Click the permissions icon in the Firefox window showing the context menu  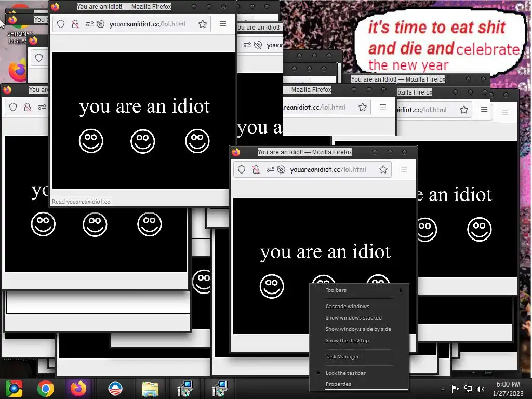(x=270, y=169)
